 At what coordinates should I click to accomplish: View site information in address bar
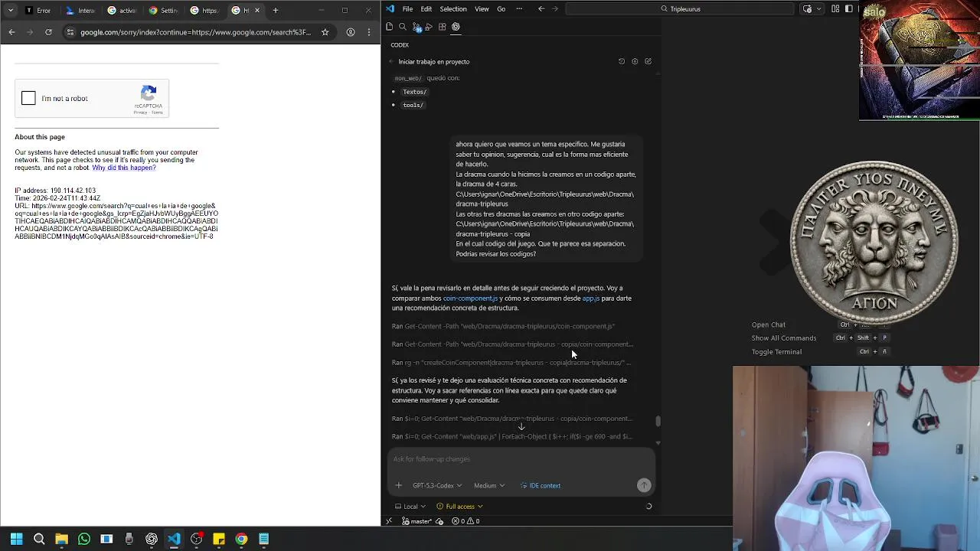(70, 32)
